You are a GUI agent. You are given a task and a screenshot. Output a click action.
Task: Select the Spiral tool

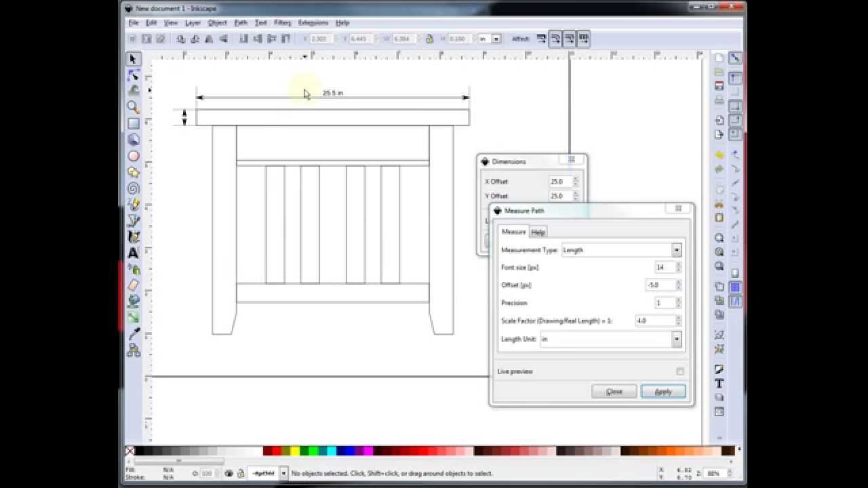[x=134, y=188]
